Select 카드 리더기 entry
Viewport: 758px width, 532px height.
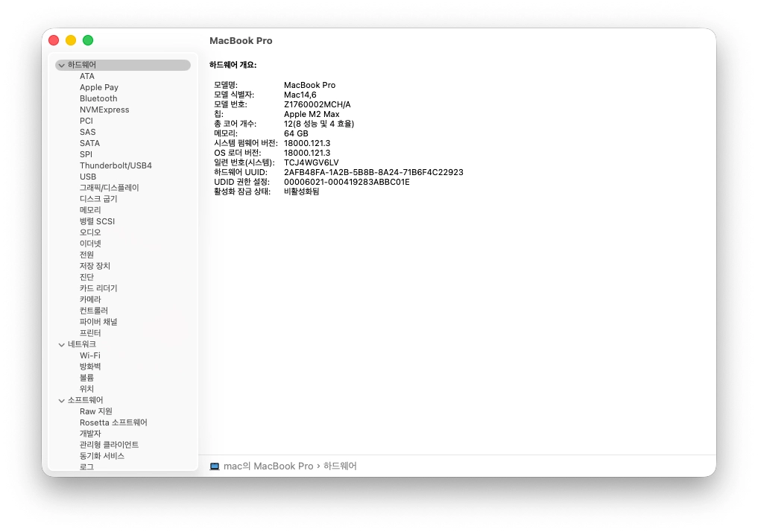98,288
